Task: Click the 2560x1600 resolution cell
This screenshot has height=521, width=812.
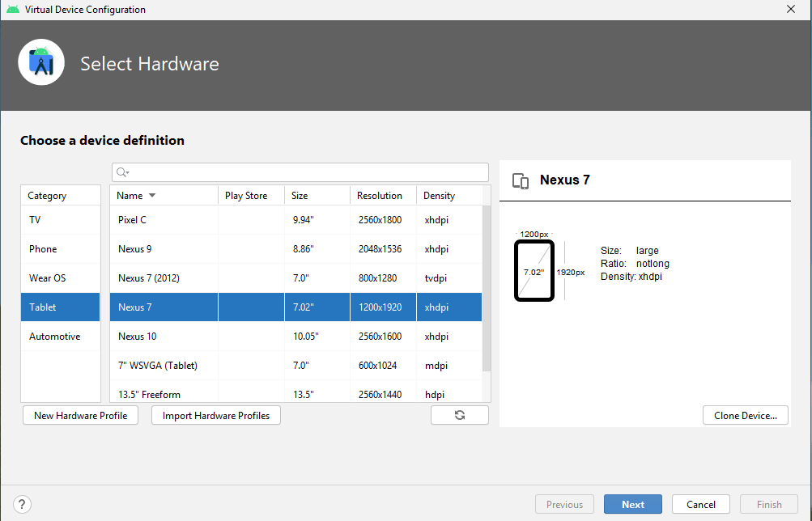Action: point(383,337)
